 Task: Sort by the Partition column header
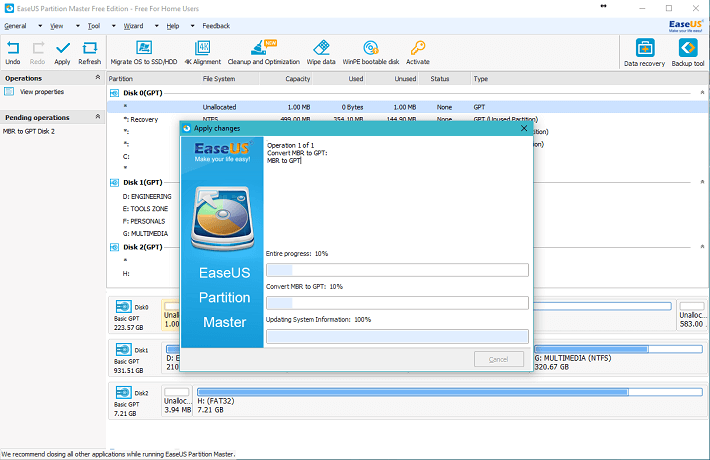(153, 79)
